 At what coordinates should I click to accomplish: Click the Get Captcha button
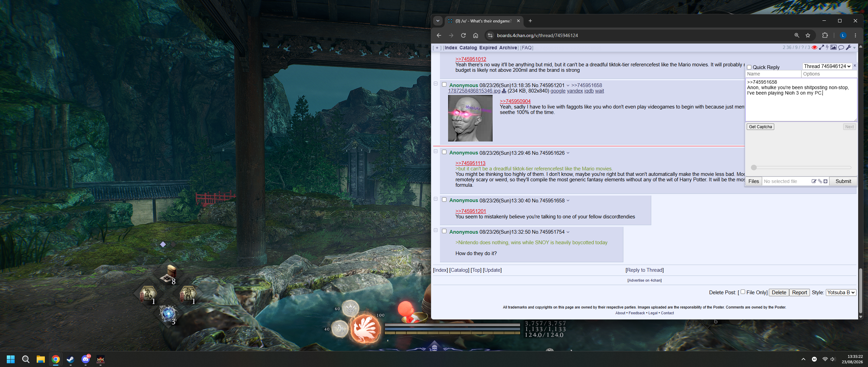(x=760, y=127)
